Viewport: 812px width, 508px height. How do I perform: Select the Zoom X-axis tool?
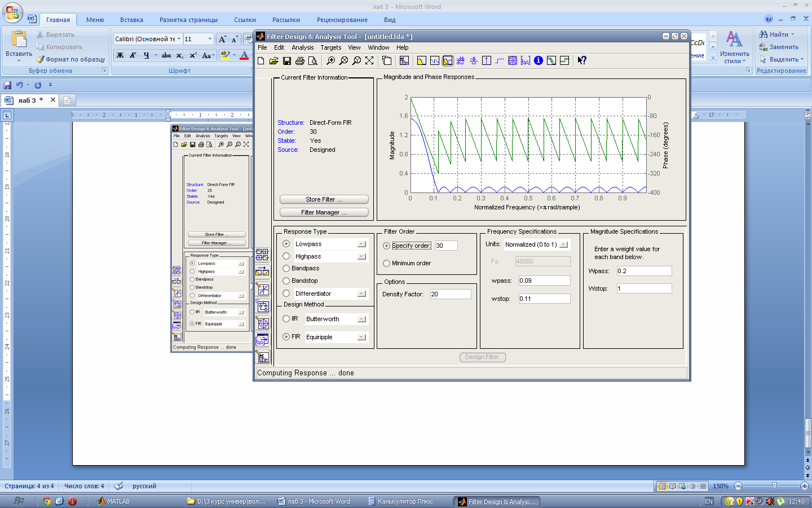[343, 60]
